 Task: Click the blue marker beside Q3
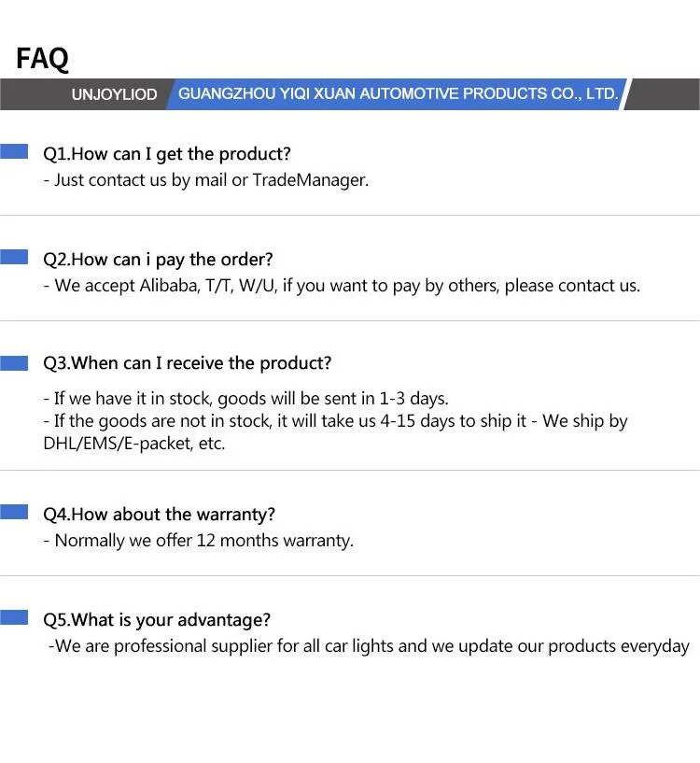(x=14, y=362)
